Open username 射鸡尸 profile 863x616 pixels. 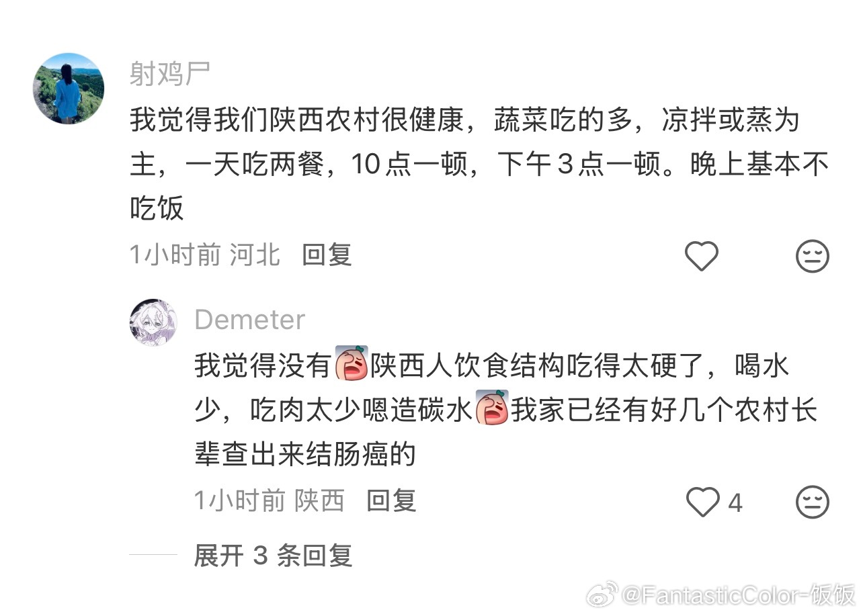coord(170,75)
